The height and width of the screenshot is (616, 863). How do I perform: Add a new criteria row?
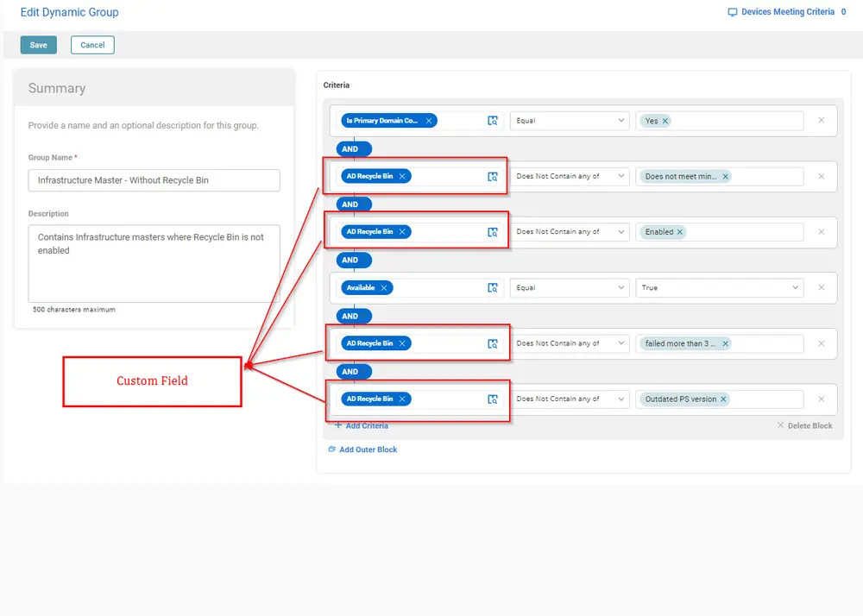pos(362,425)
